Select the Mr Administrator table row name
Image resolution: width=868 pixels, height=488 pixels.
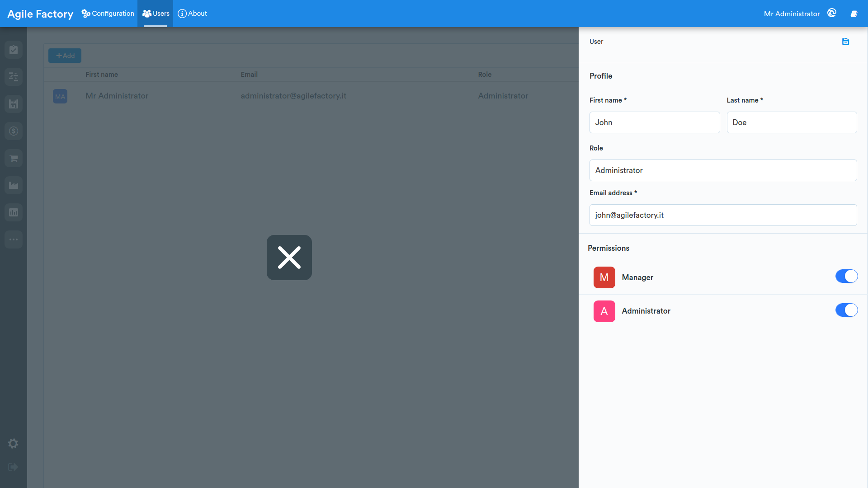[x=117, y=96]
